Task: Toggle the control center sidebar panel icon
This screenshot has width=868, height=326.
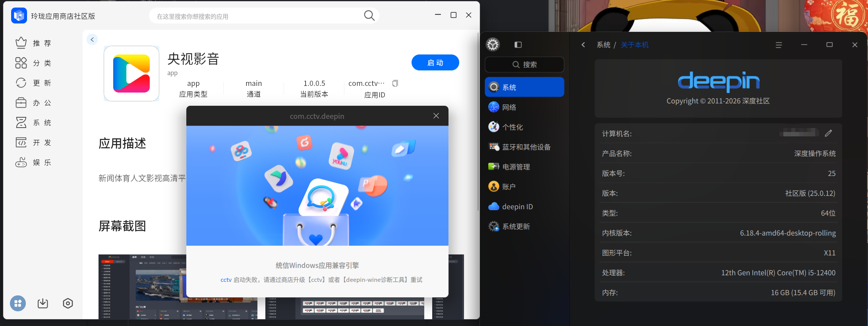Action: coord(518,45)
